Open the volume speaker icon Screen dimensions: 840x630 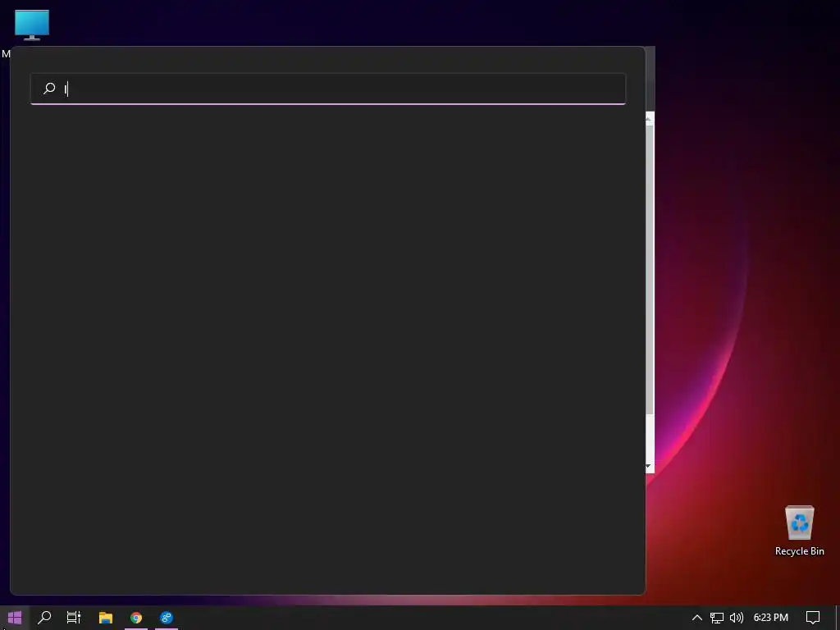point(737,618)
